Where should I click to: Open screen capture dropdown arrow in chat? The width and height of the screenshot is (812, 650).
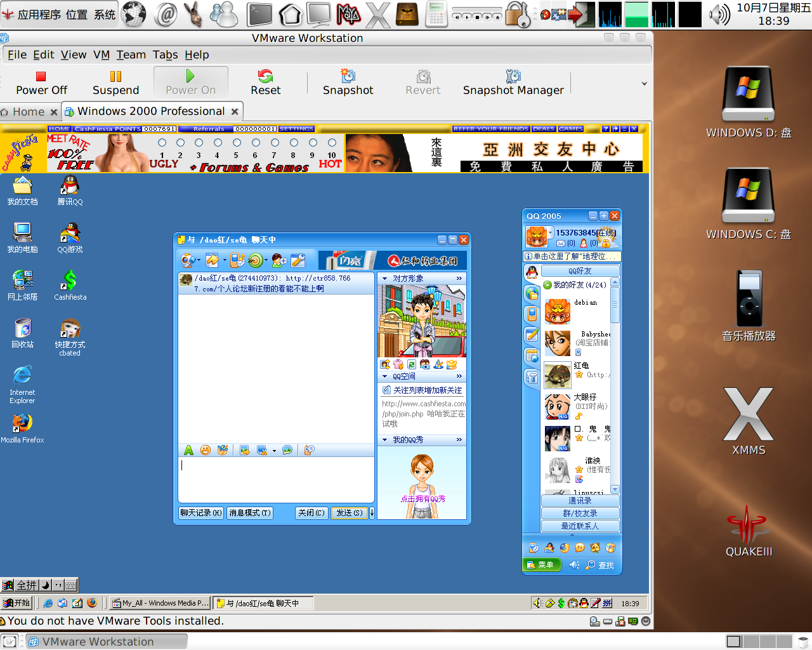pyautogui.click(x=274, y=451)
